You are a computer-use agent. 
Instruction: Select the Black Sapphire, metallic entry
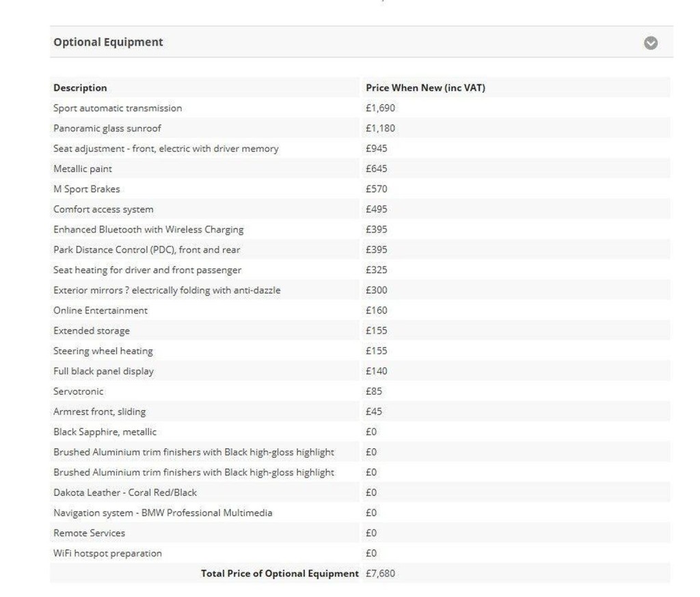point(105,432)
